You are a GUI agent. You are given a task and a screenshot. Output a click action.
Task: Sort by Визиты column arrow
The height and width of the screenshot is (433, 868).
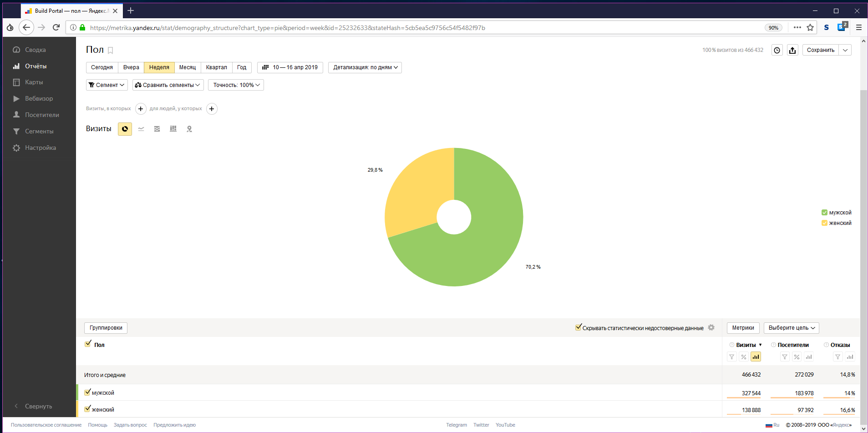pyautogui.click(x=760, y=345)
